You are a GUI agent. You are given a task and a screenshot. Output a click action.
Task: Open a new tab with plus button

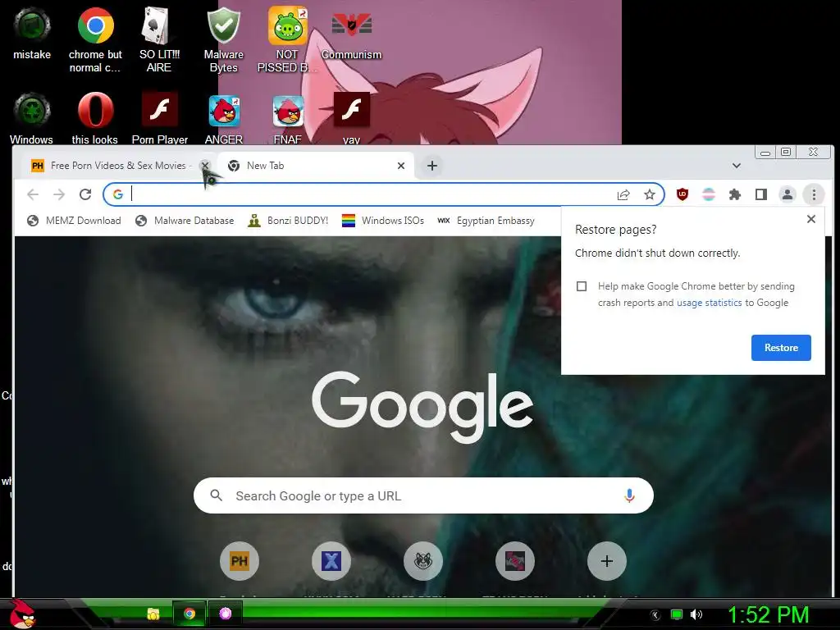431,166
